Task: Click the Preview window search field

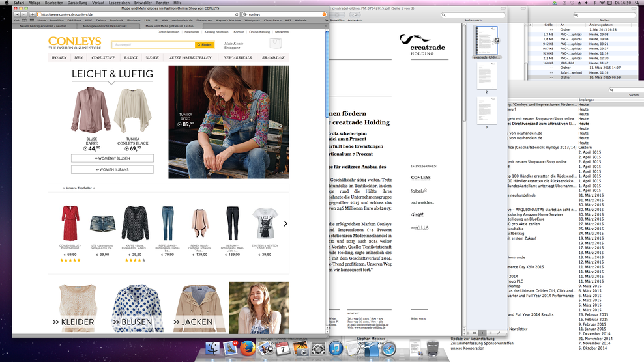Action: (x=473, y=15)
